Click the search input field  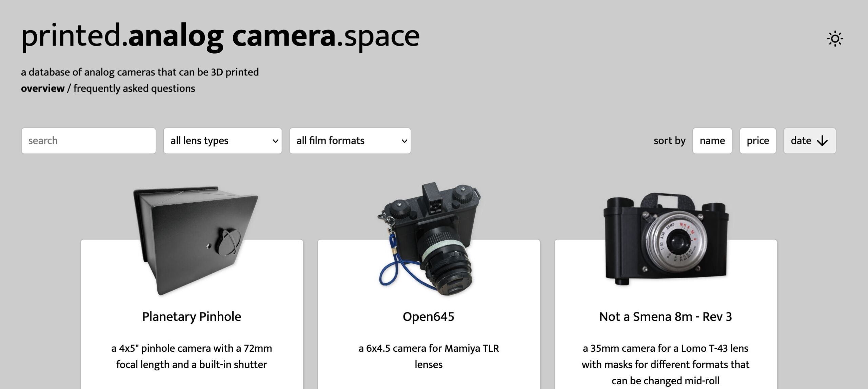[88, 141]
